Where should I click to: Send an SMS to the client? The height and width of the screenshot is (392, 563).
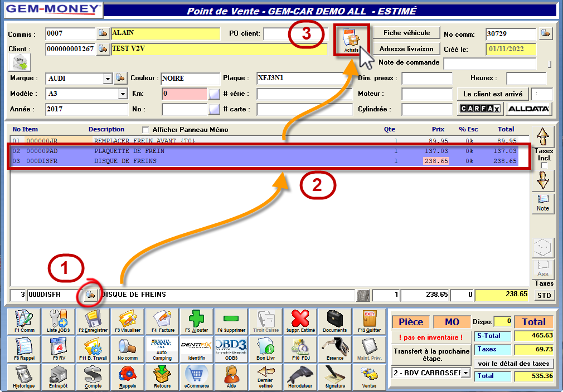(x=20, y=62)
